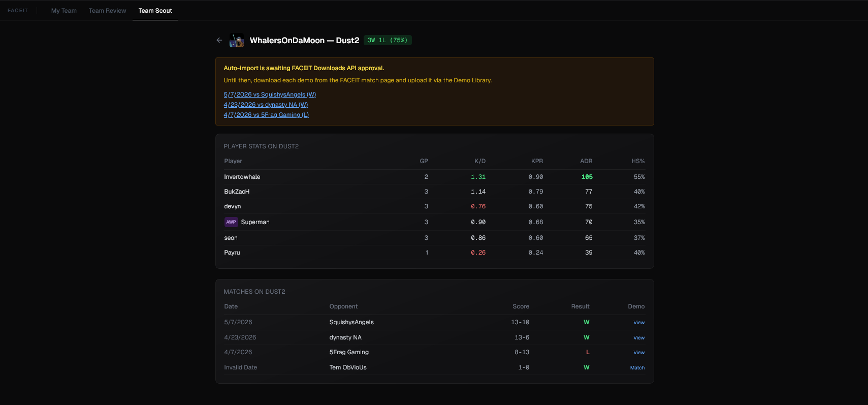Select the Team Scout tab
This screenshot has height=405, width=868.
(155, 11)
